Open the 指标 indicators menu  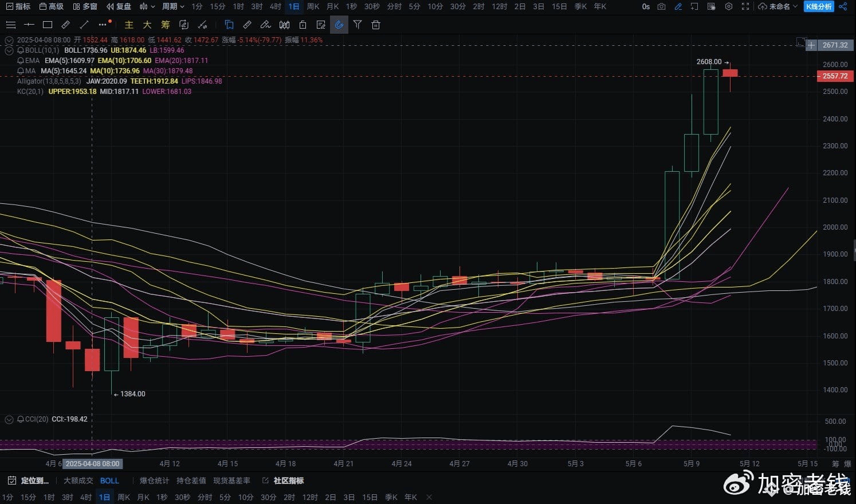pos(19,6)
